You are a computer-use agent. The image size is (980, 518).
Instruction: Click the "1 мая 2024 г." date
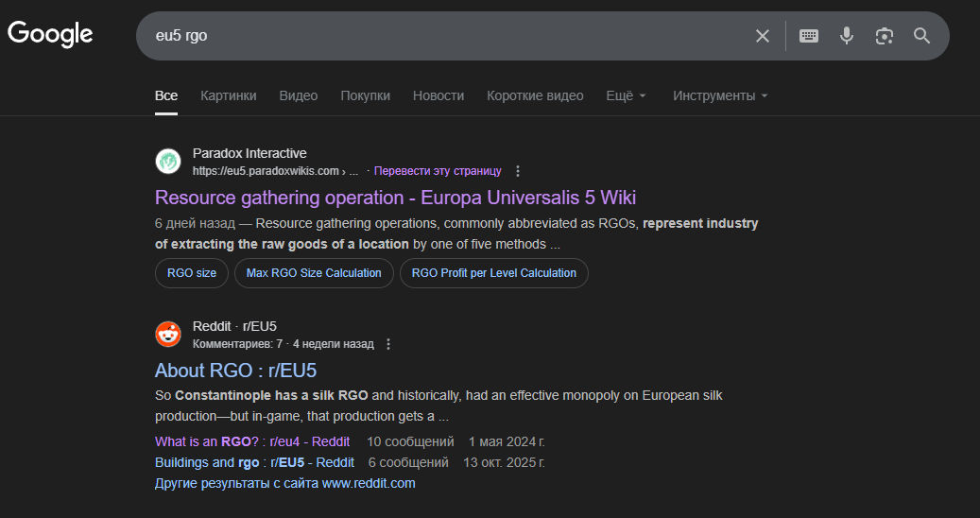507,441
